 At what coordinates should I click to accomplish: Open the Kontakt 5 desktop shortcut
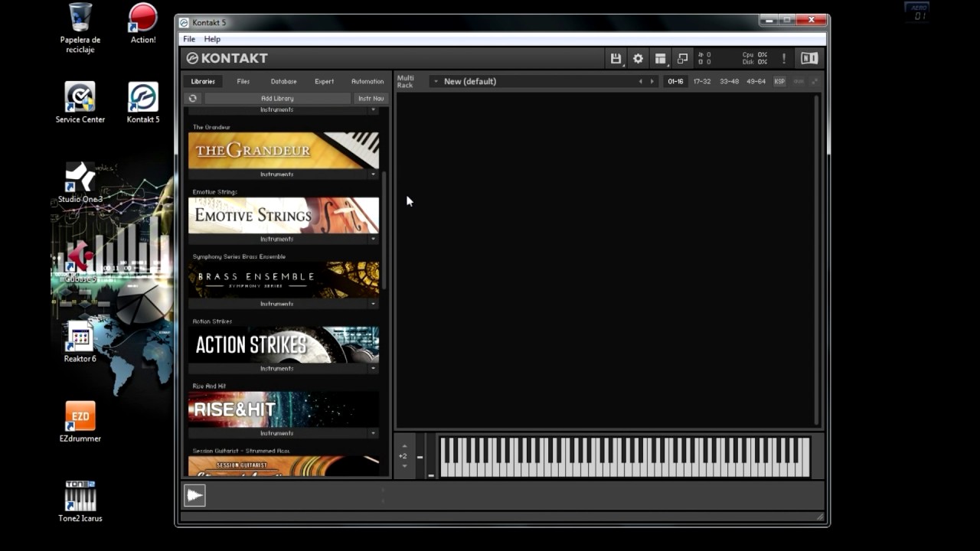pyautogui.click(x=143, y=103)
